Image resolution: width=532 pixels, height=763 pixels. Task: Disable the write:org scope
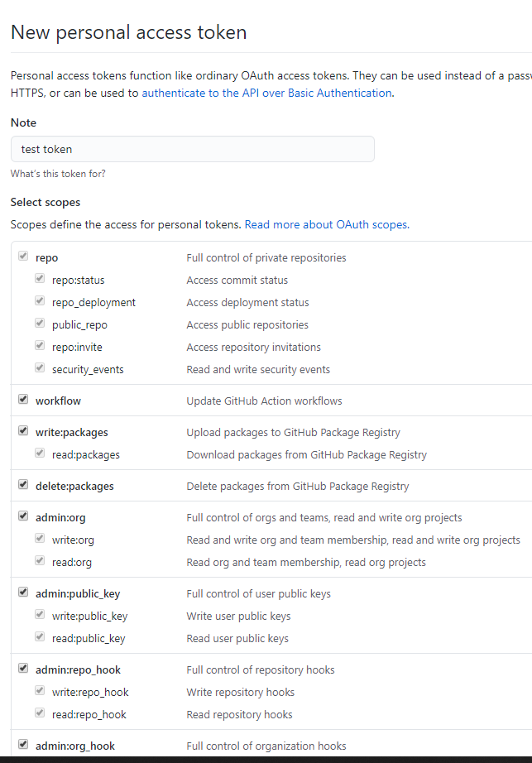coord(40,537)
